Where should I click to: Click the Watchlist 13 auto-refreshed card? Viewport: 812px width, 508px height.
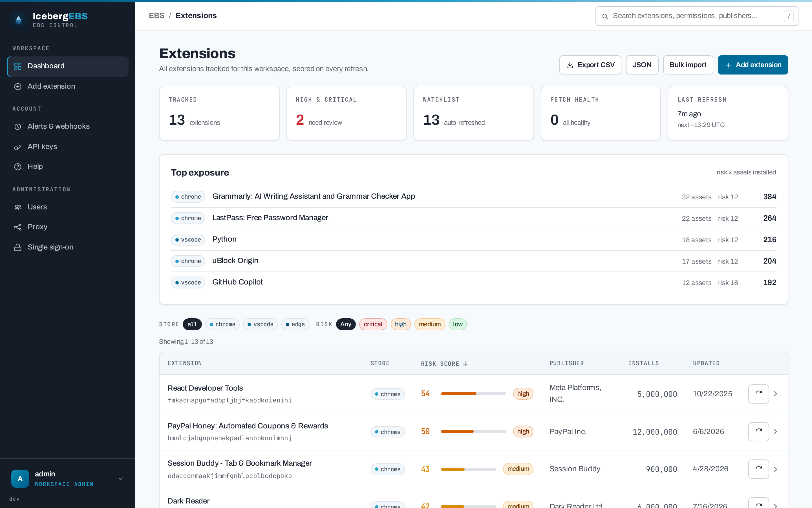(473, 113)
